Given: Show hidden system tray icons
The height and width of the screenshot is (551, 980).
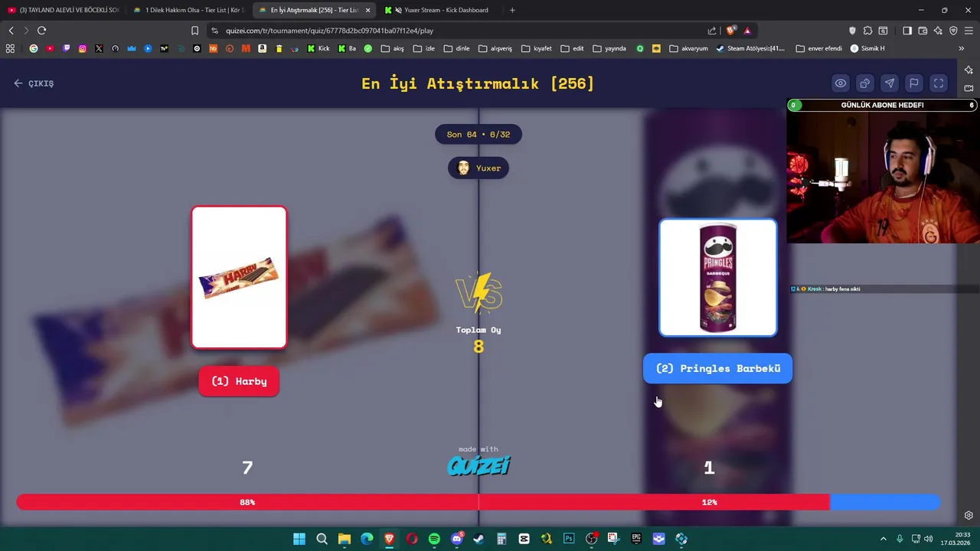Looking at the screenshot, I should tap(883, 539).
